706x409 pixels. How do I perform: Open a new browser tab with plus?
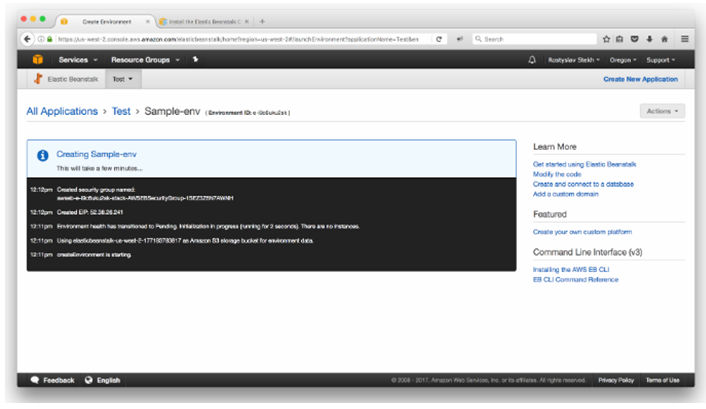pos(262,21)
